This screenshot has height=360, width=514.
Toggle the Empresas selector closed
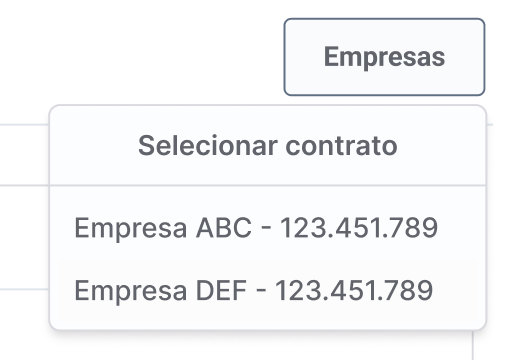point(384,57)
